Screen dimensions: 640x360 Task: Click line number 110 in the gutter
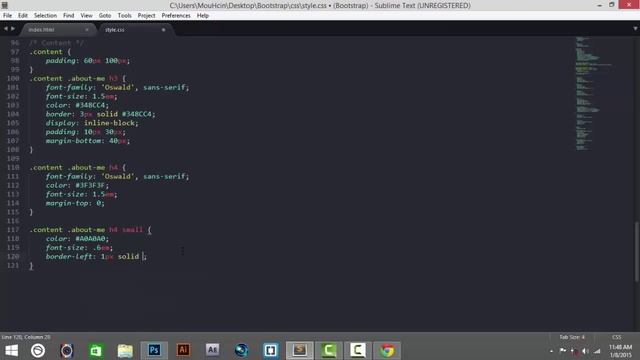coord(13,167)
